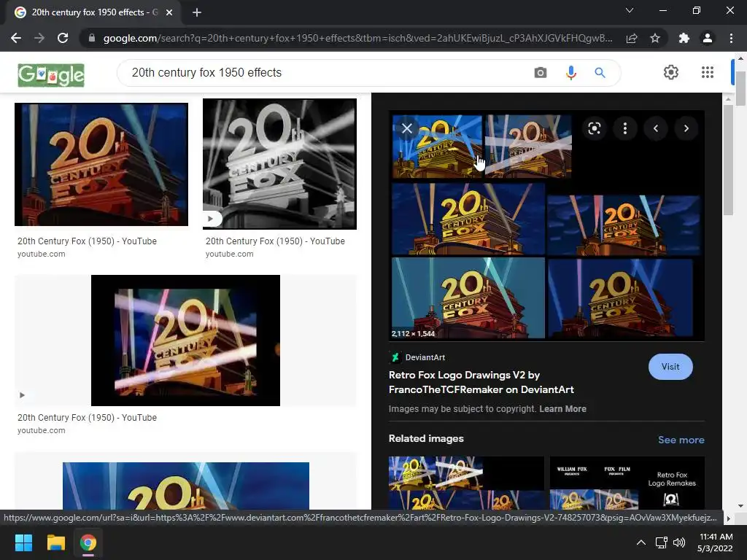Open the color 20th Century Fox thumbnail
Image resolution: width=747 pixels, height=560 pixels.
pyautogui.click(x=101, y=164)
